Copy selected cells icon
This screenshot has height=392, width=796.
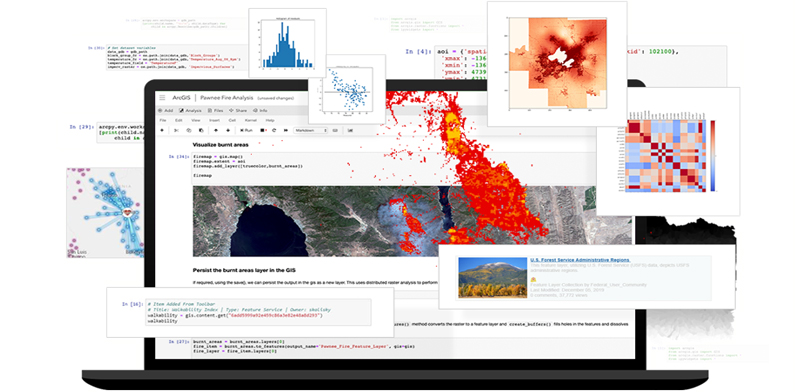(x=189, y=130)
